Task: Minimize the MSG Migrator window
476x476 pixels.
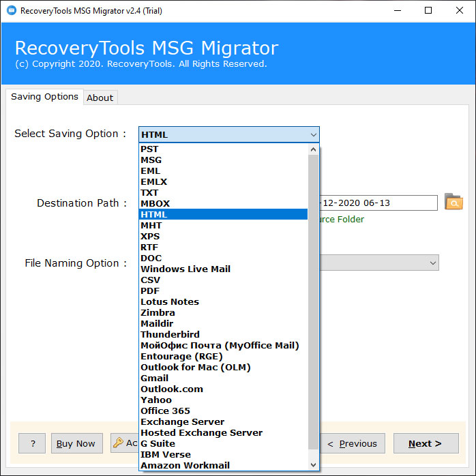Action: (x=398, y=11)
